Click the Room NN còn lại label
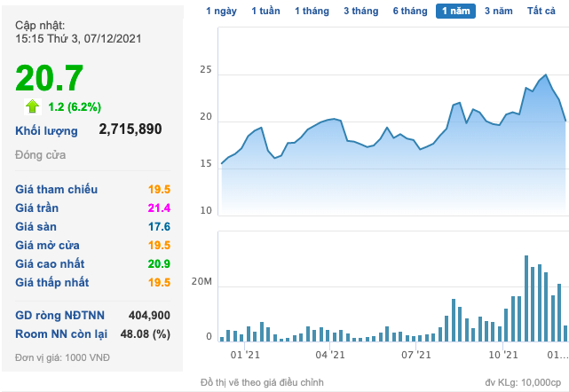Screen dimensions: 569x392 pyautogui.click(x=61, y=334)
